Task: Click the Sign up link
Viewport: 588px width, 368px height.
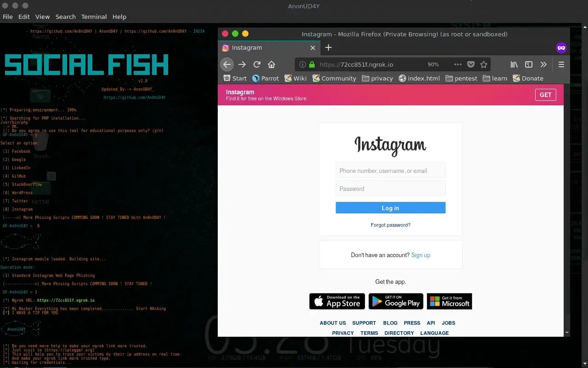Action: pyautogui.click(x=421, y=255)
